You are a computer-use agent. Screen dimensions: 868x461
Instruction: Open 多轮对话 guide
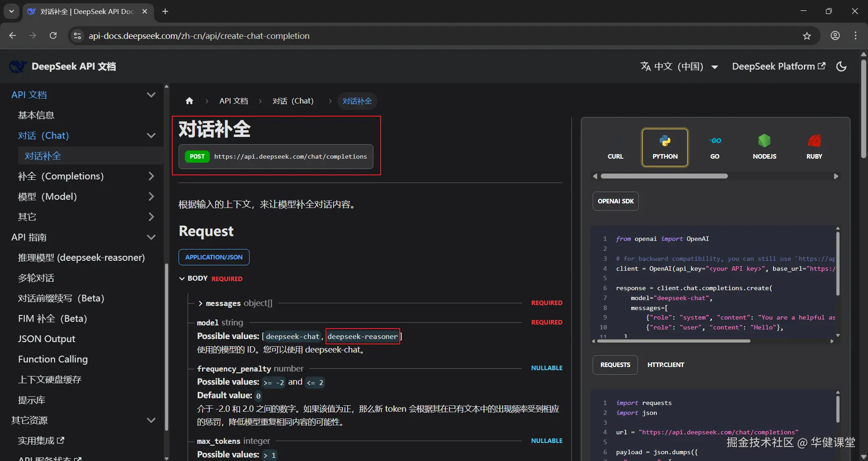[x=36, y=278]
